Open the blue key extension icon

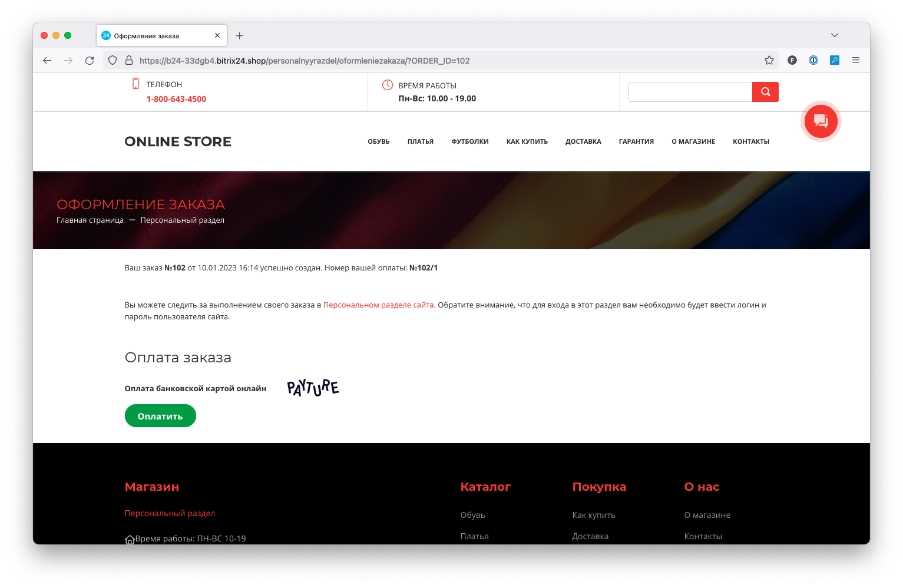[x=835, y=60]
